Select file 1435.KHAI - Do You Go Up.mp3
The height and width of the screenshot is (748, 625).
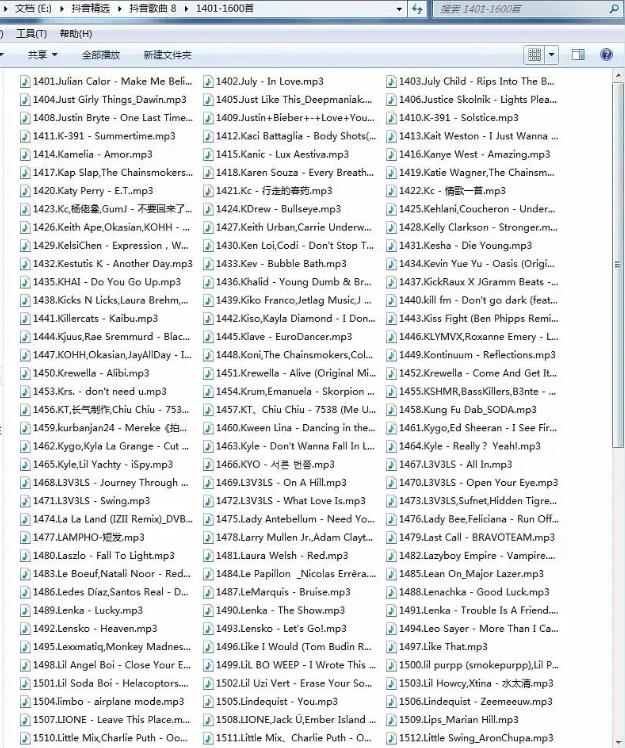(x=101, y=282)
